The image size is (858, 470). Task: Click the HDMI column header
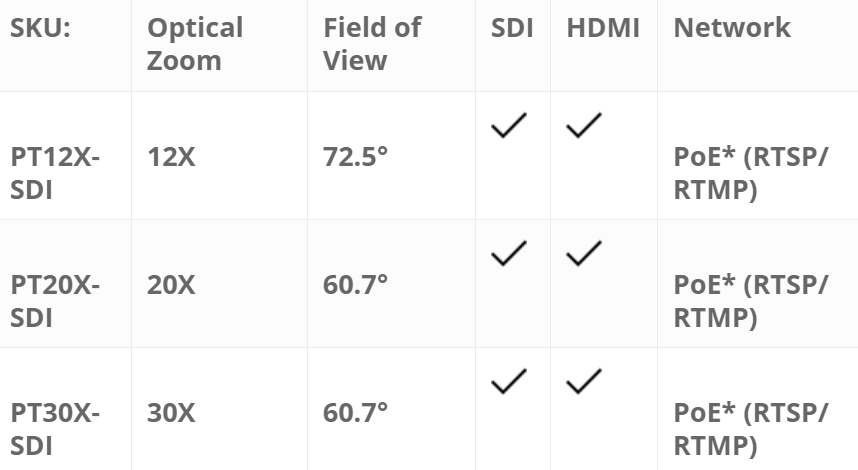pyautogui.click(x=603, y=28)
